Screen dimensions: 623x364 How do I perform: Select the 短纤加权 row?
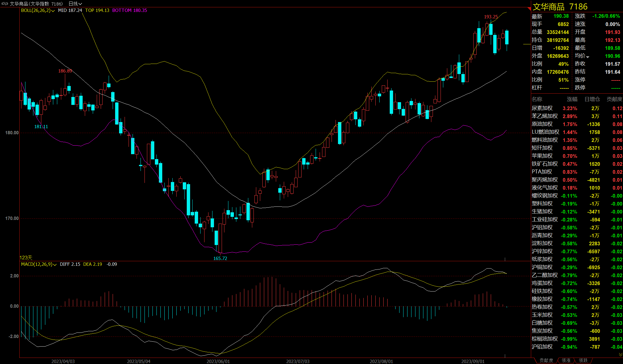pos(577,148)
